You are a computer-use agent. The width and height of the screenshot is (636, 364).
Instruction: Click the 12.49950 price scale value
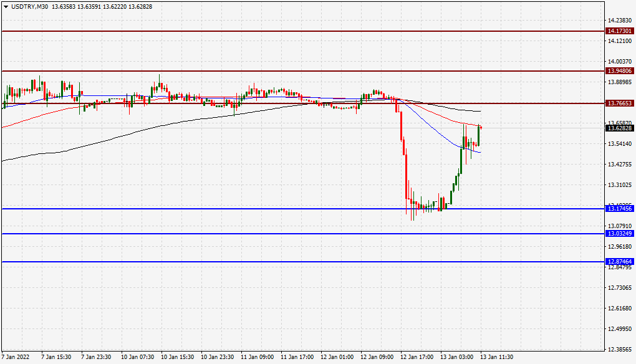(x=619, y=329)
